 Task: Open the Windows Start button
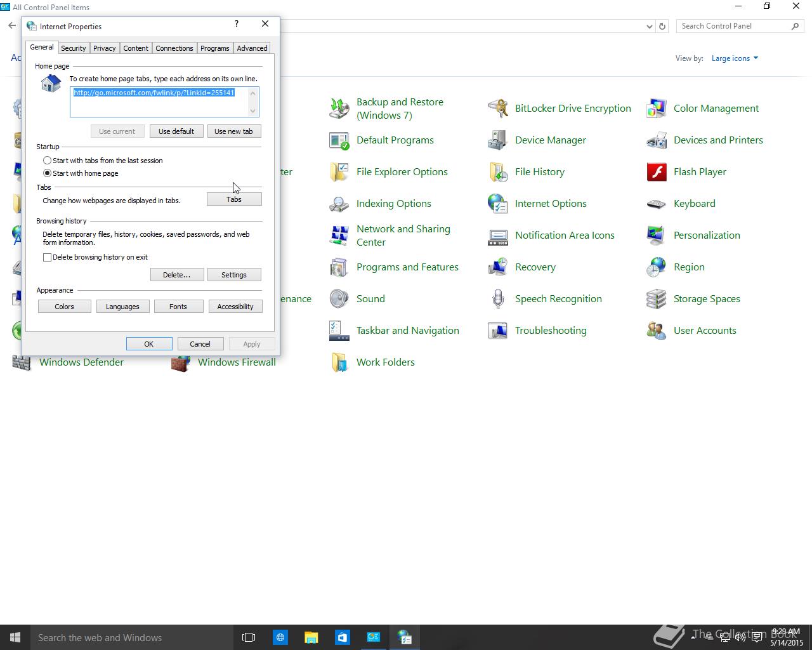tap(15, 637)
